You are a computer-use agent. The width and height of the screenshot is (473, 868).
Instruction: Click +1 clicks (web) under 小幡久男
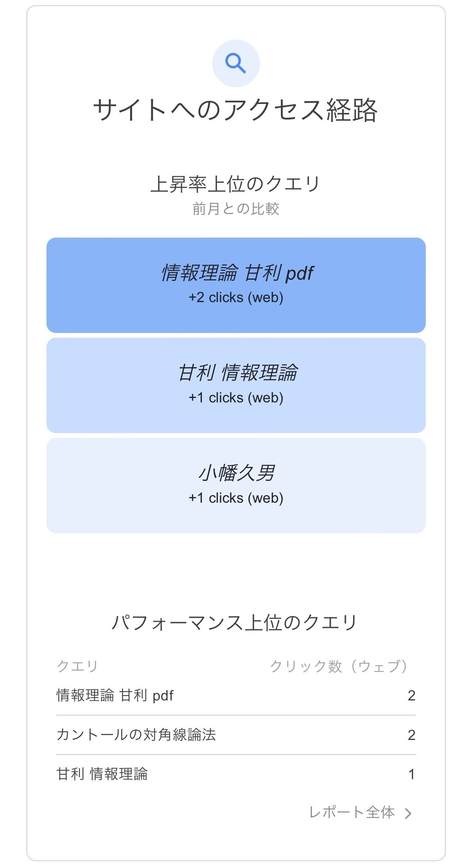(236, 498)
